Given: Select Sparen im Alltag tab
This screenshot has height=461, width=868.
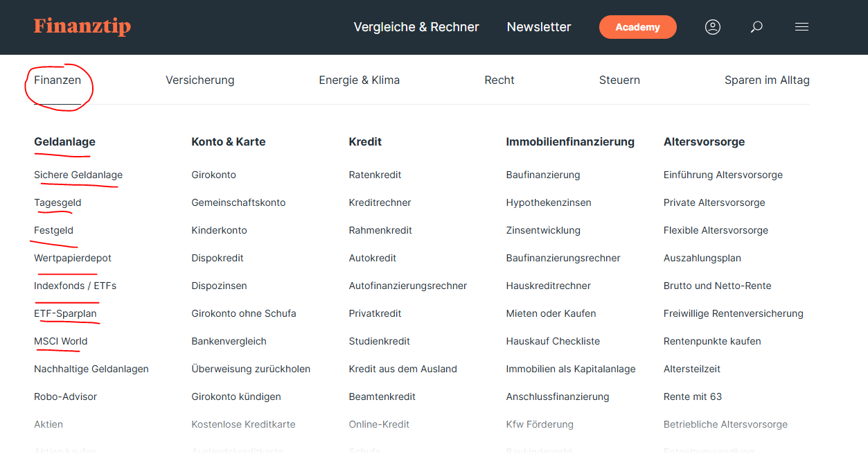Looking at the screenshot, I should click(767, 80).
